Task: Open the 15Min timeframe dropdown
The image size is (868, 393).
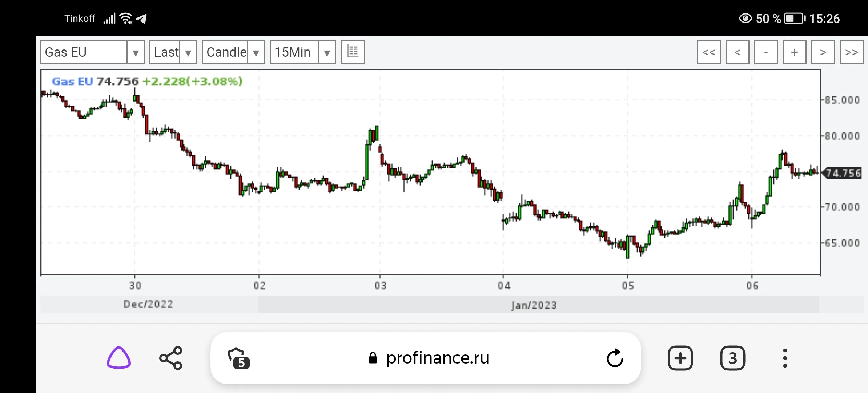Action: 303,52
